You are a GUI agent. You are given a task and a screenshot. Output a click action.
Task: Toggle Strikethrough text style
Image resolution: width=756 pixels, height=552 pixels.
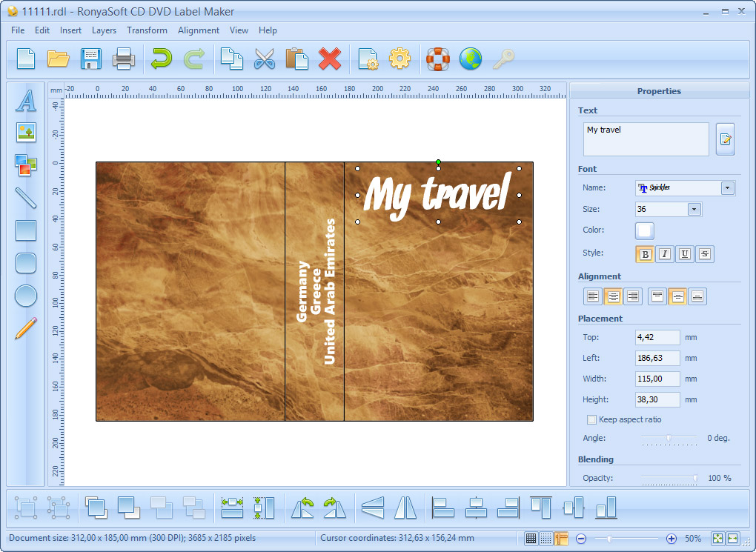coord(705,254)
